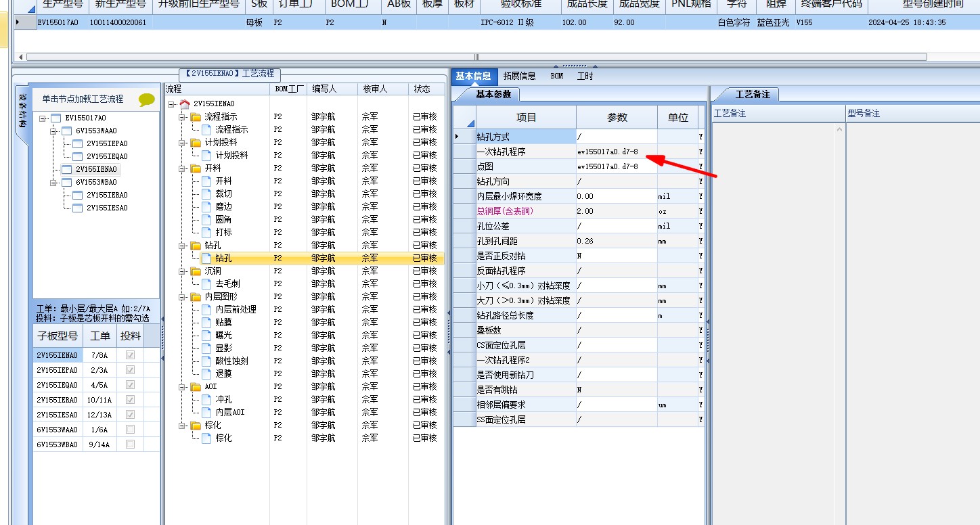Collapse the 内层图形 process group
This screenshot has height=525, width=980.
(x=183, y=297)
